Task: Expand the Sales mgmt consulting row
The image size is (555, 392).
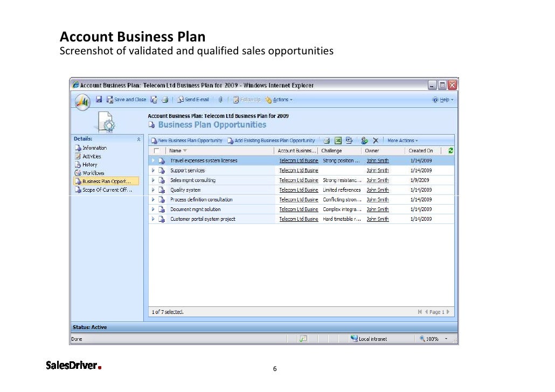Action: point(153,180)
